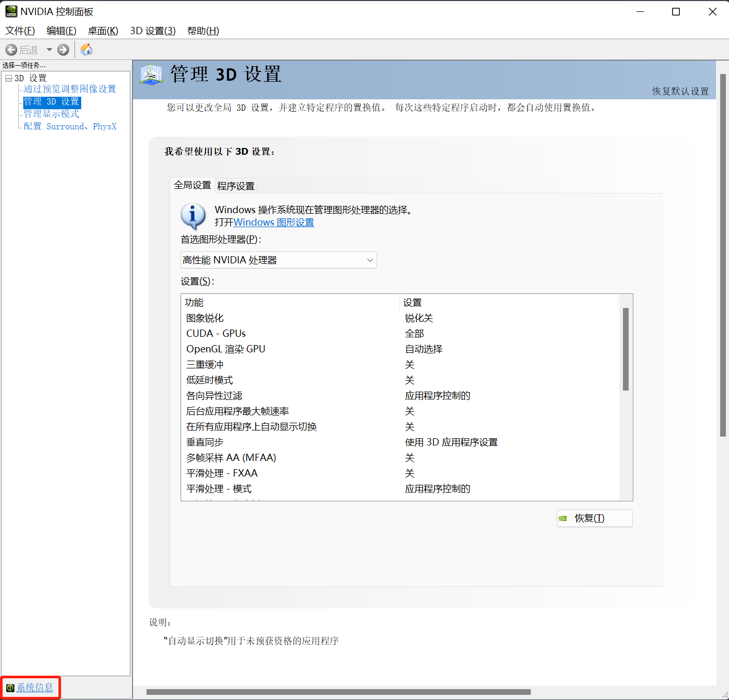Open 首选图形处理器 dropdown
The width and height of the screenshot is (729, 700).
(x=278, y=260)
